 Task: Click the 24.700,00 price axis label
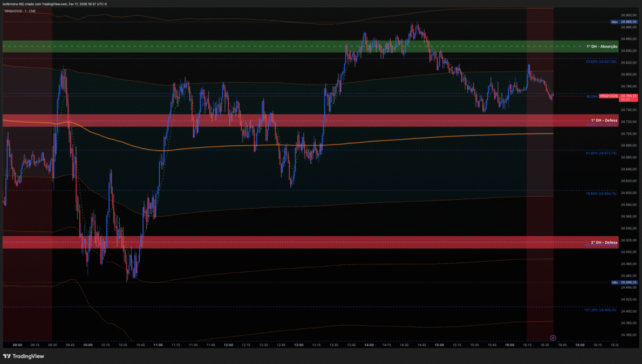(628, 133)
